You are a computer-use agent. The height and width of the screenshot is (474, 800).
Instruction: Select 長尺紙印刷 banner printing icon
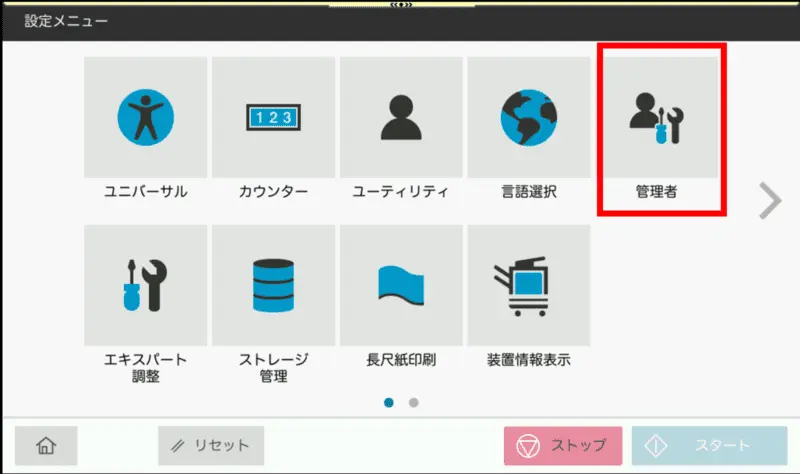click(401, 285)
